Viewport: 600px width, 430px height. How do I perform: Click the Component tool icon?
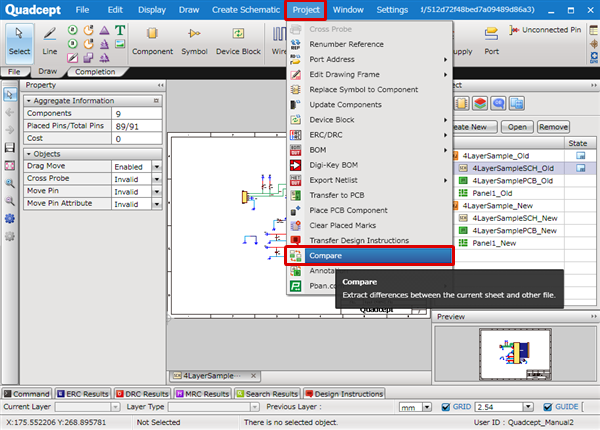coord(152,34)
